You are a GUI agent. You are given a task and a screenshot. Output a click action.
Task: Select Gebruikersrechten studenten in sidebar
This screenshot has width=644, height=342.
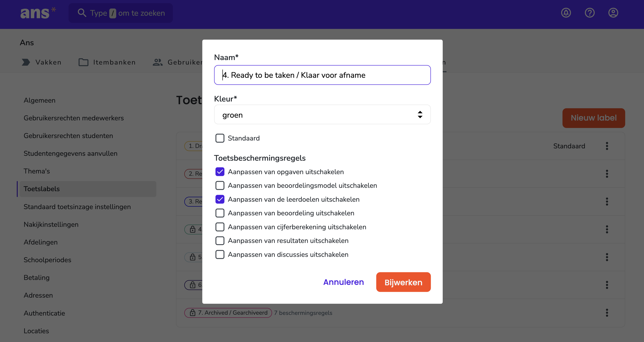pyautogui.click(x=68, y=136)
